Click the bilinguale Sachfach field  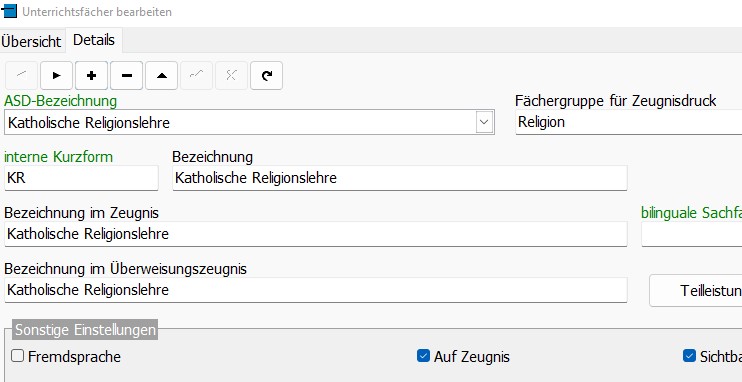pyautogui.click(x=691, y=234)
